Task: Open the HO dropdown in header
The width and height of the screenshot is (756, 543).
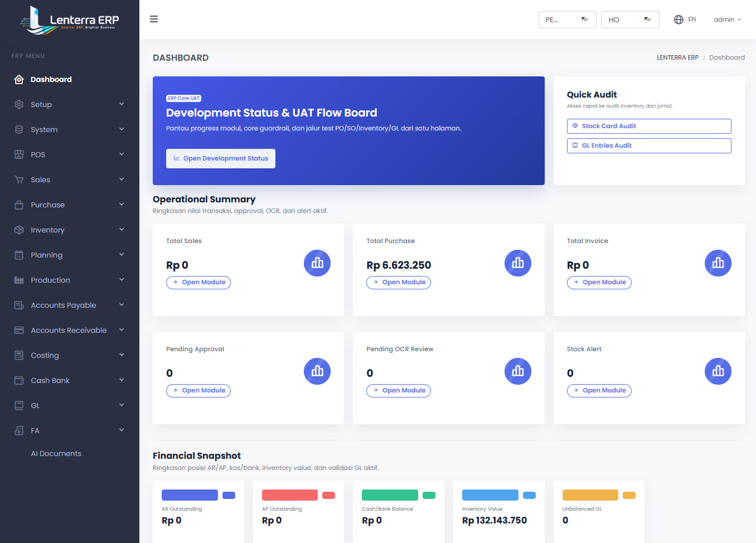Action: 630,20
